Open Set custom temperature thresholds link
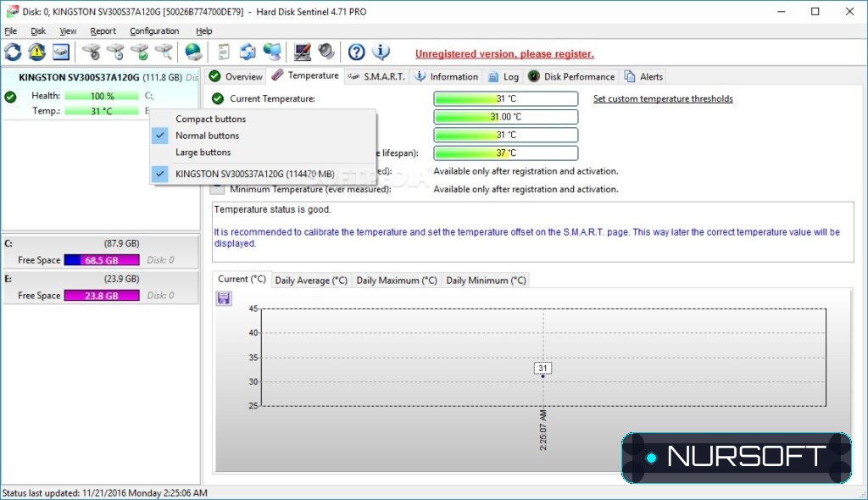Screen dimensions: 868x500 coord(663,98)
